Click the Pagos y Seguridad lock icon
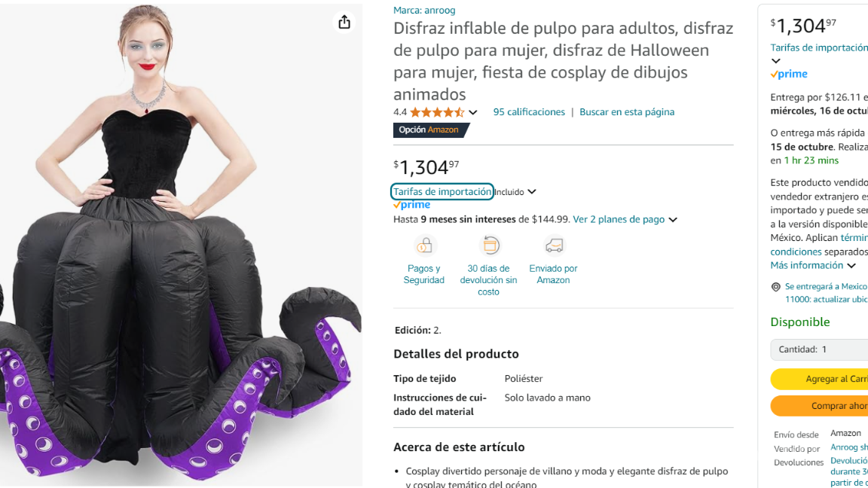Screen dimensions: 868x488 click(424, 245)
